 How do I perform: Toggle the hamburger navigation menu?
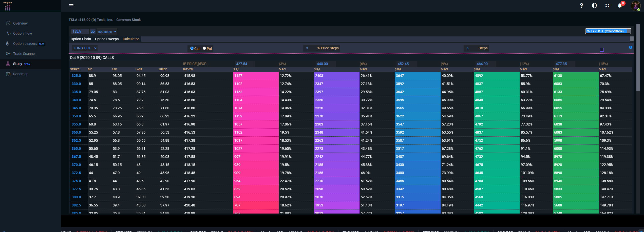tap(71, 6)
